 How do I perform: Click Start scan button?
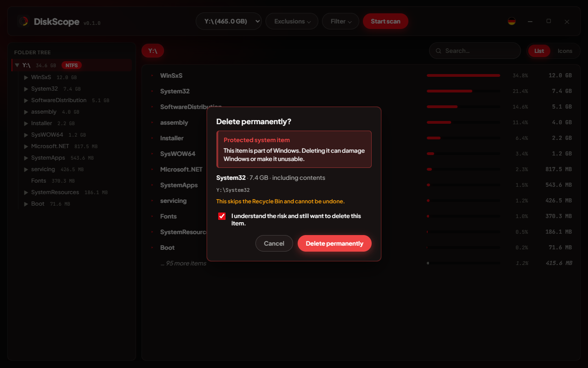click(385, 21)
